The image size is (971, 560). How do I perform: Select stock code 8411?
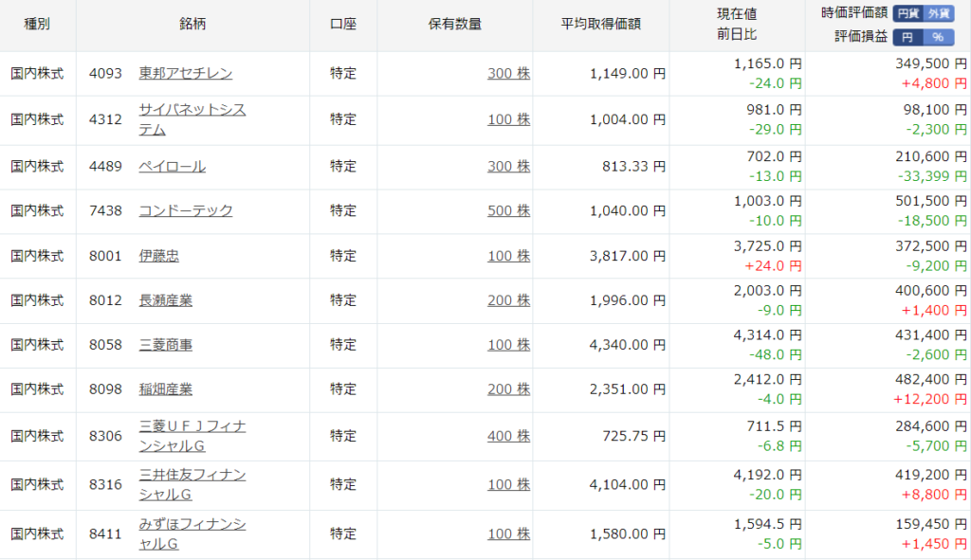(105, 534)
